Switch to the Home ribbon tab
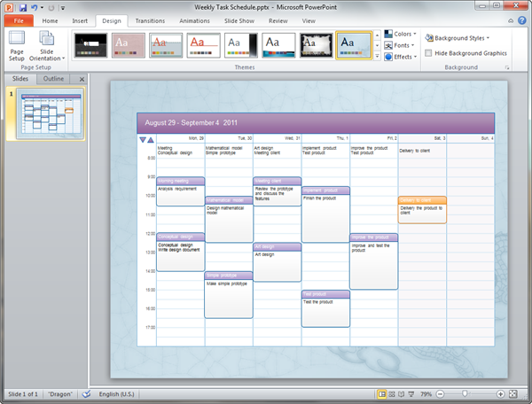 [50, 20]
